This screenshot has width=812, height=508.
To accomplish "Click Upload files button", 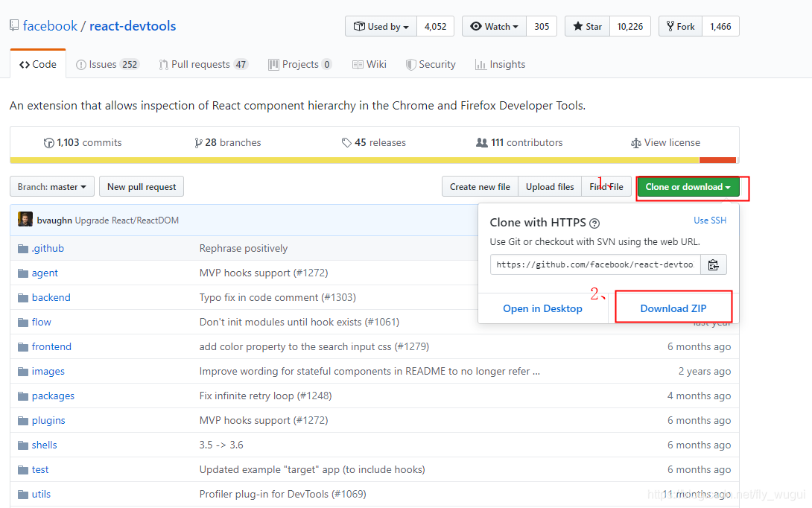I will (x=550, y=186).
